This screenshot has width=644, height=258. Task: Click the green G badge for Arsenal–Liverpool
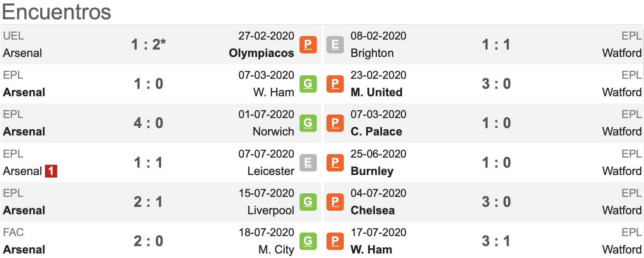pos(308,202)
